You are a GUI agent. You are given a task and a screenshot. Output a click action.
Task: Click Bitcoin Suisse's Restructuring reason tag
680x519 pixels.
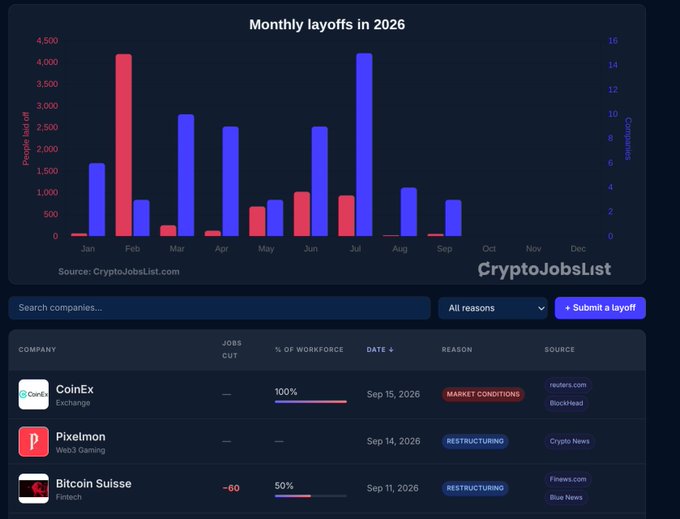[475, 488]
